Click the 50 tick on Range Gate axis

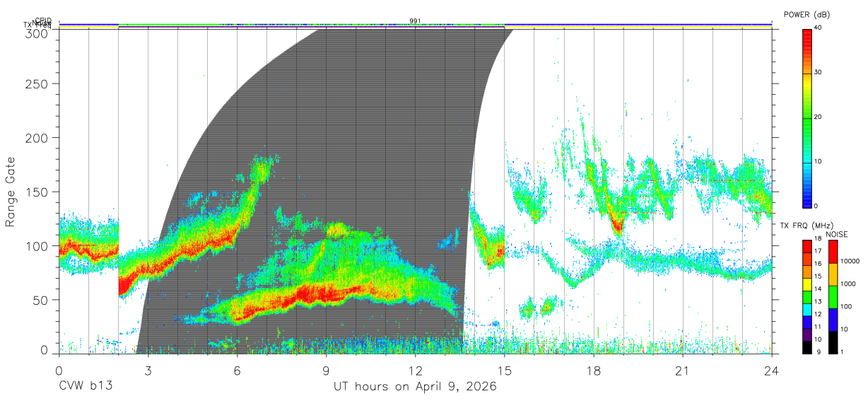(41, 299)
